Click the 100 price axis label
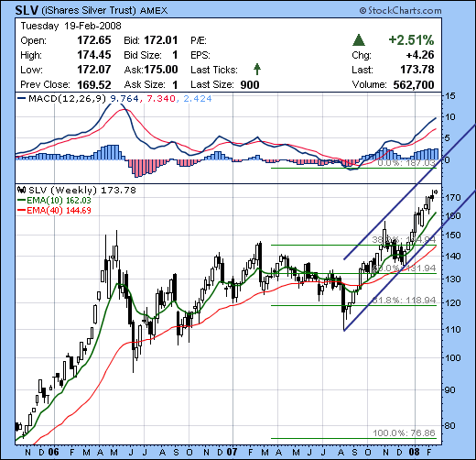The height and width of the screenshot is (460, 476). click(452, 358)
